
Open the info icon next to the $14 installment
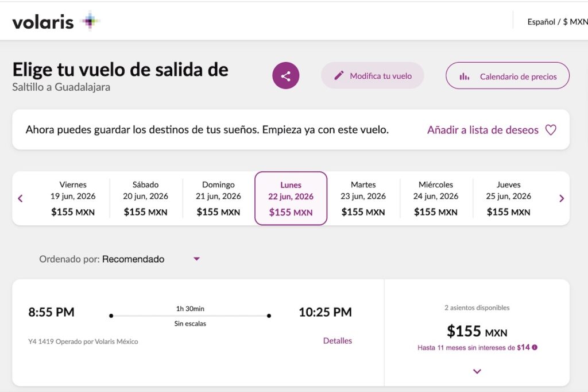tap(536, 347)
